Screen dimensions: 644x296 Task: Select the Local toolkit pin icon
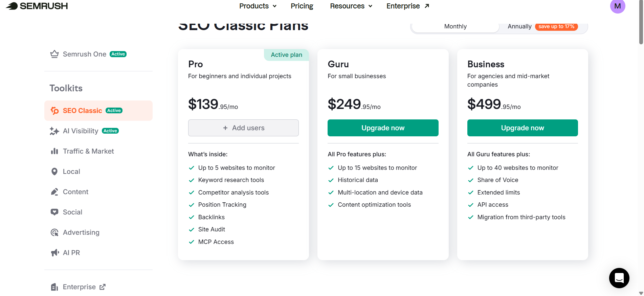(x=54, y=171)
